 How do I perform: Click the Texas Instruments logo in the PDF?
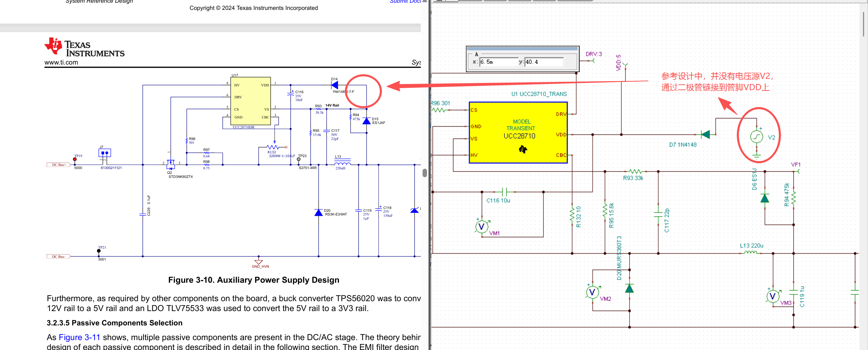click(x=84, y=46)
